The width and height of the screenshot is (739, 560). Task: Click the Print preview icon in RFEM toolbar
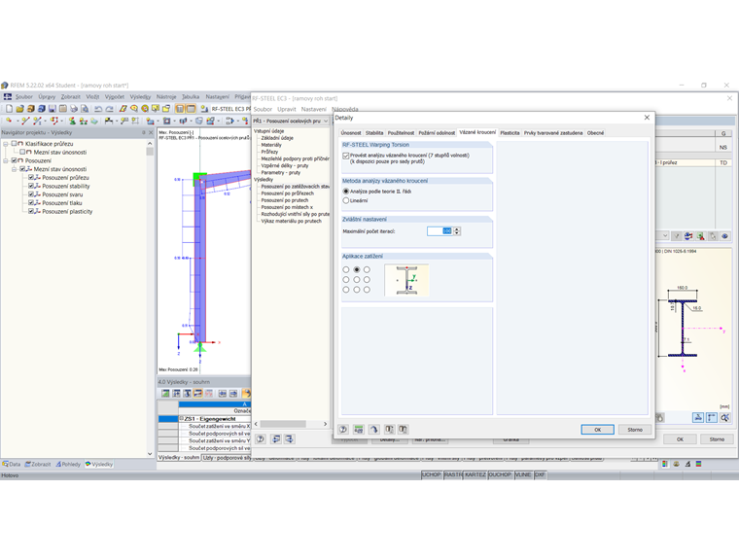pyautogui.click(x=85, y=109)
